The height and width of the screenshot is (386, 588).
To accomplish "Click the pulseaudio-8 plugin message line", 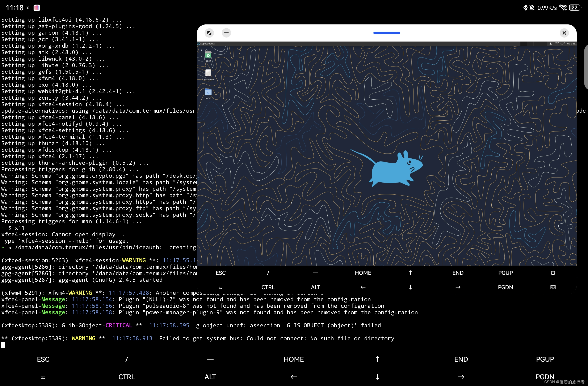I will coord(193,306).
